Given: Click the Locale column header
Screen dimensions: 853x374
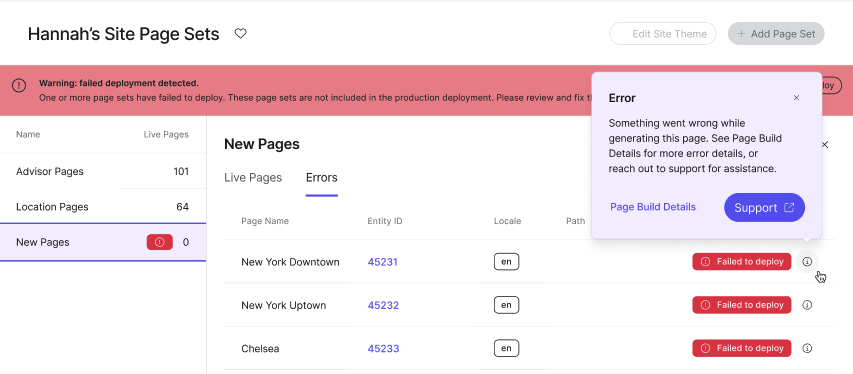Looking at the screenshot, I should point(508,221).
